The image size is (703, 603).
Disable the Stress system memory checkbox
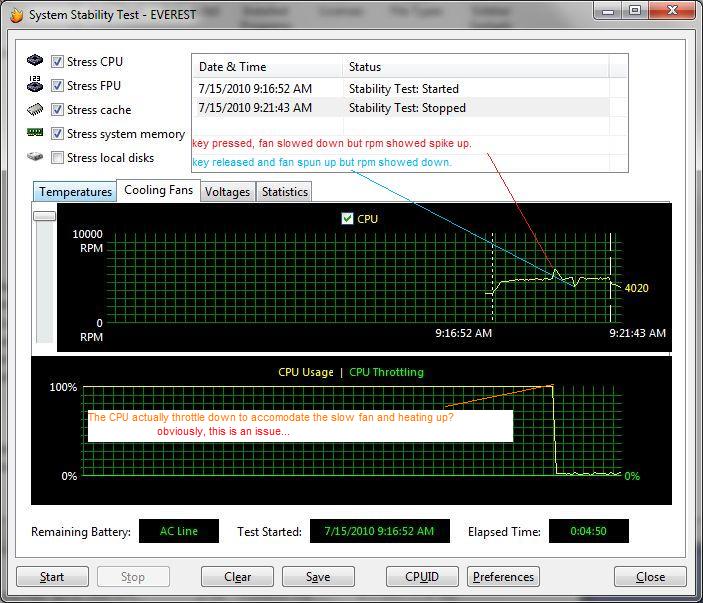(x=57, y=134)
